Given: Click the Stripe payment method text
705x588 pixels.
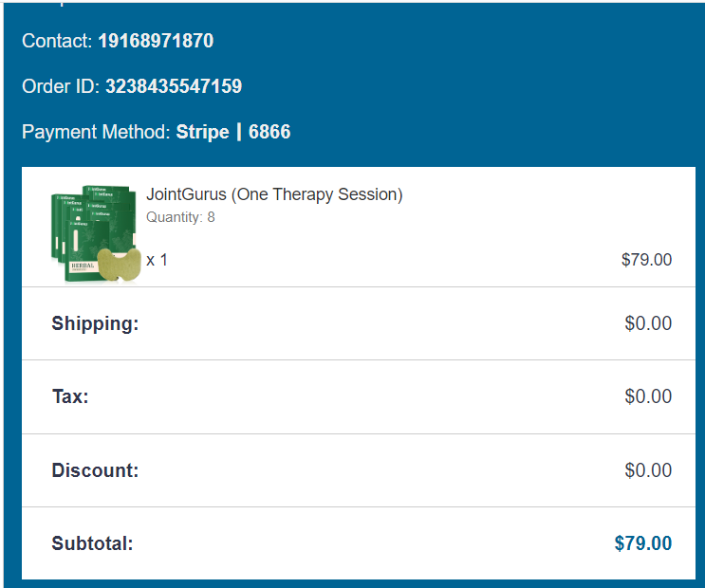Looking at the screenshot, I should coord(202,133).
